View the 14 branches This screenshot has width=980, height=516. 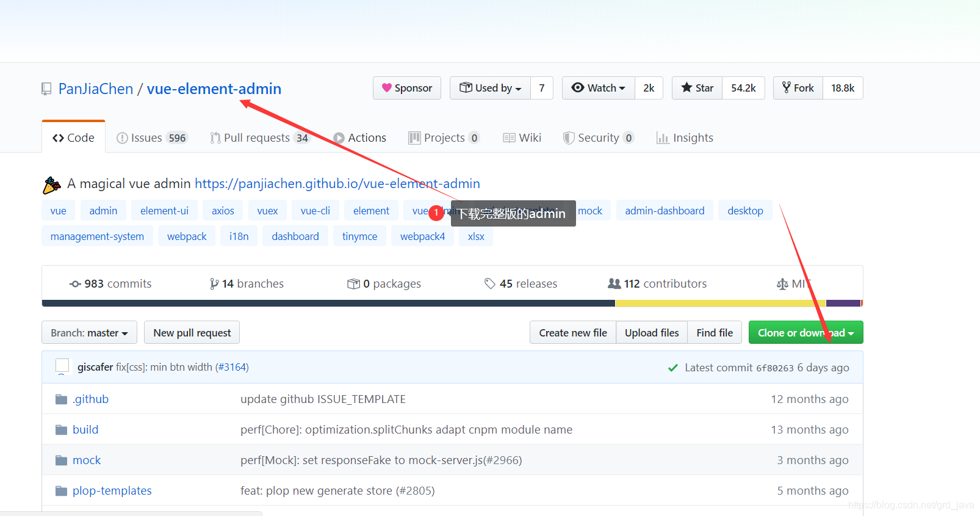[x=247, y=283]
